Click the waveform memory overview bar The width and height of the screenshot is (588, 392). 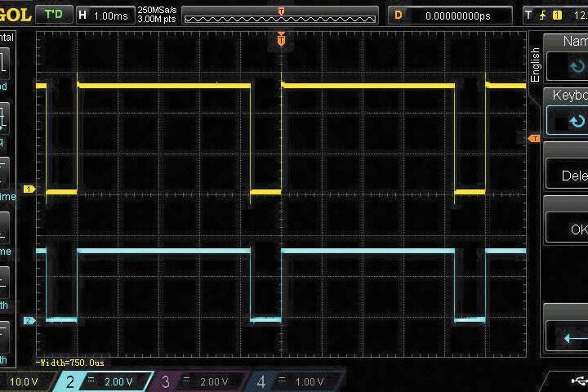(280, 16)
